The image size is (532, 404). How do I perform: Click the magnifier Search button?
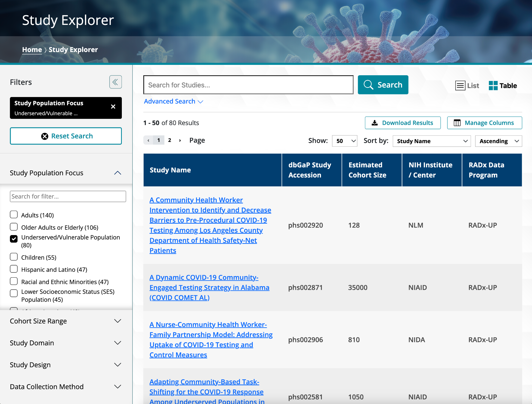[x=383, y=85]
